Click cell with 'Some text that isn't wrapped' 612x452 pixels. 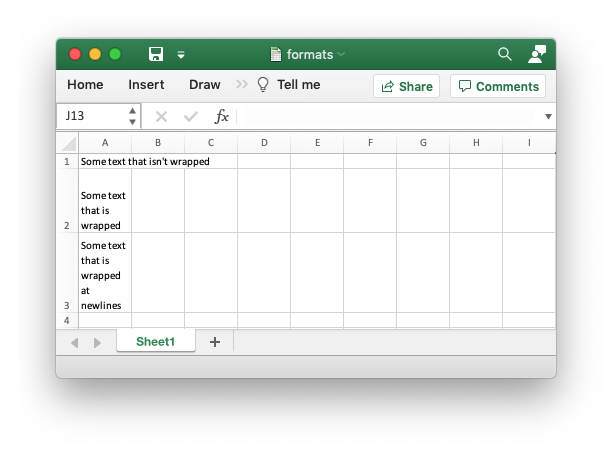pos(105,161)
